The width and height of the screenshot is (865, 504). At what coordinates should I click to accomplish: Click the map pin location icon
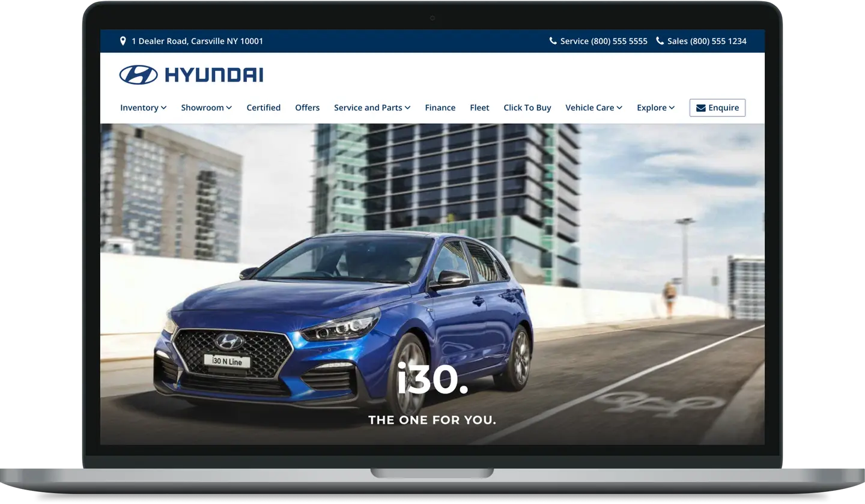(123, 41)
